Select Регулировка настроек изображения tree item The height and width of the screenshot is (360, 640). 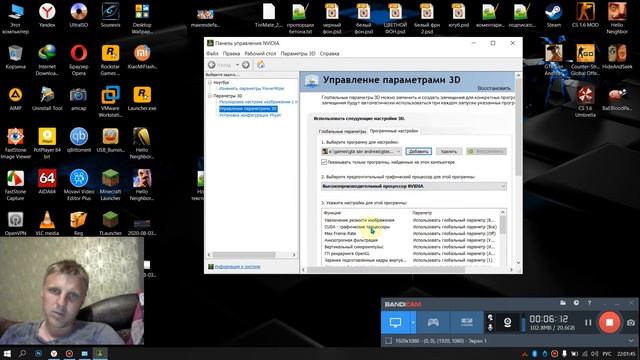pos(258,102)
